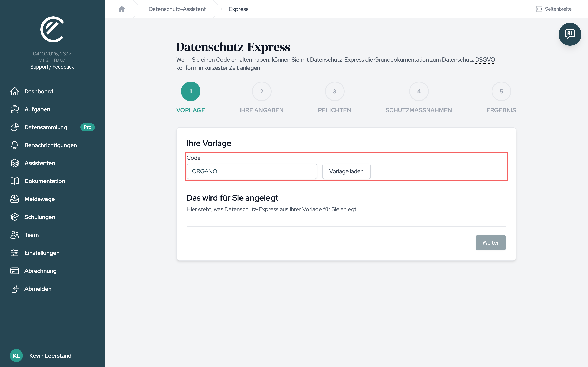The image size is (588, 367).
Task: Open Dashboard via house icon
Action: (14, 91)
